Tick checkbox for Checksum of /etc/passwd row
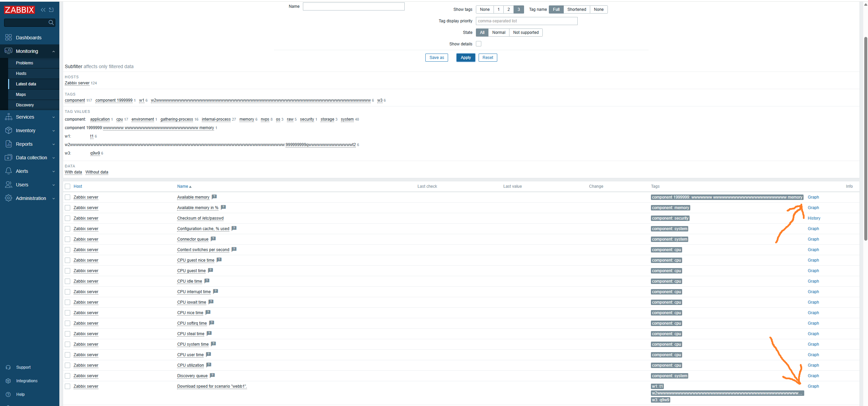 pyautogui.click(x=67, y=218)
